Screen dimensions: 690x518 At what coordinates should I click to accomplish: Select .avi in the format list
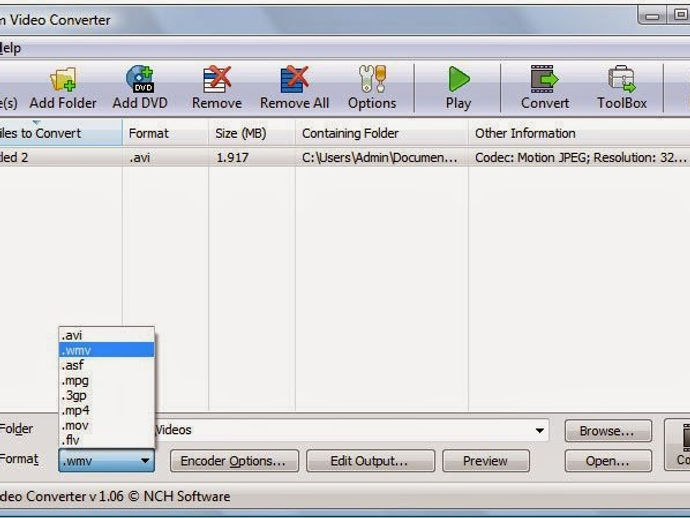(106, 335)
